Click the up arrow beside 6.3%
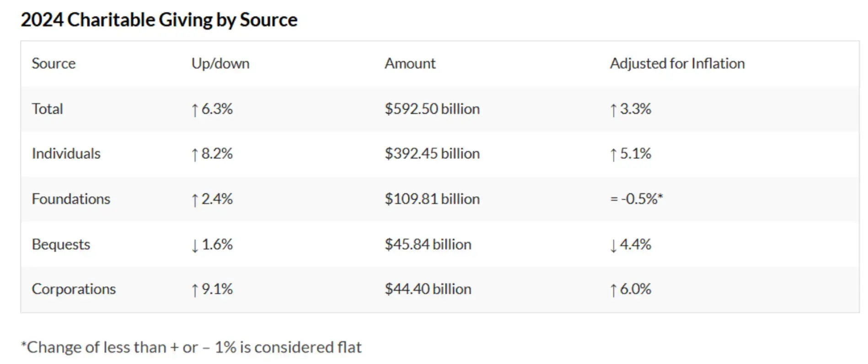This screenshot has width=868, height=364. (x=195, y=110)
